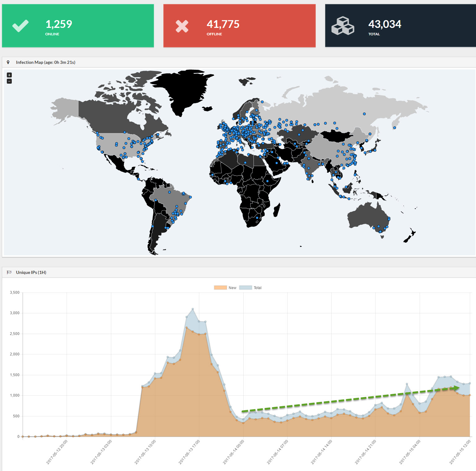
Task: Click the Infection Map panel title
Action: pyautogui.click(x=46, y=62)
